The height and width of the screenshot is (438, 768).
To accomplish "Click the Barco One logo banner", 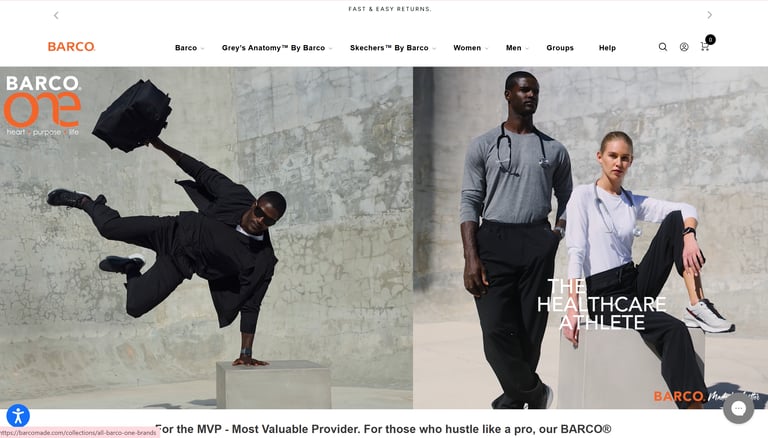I will 43,105.
